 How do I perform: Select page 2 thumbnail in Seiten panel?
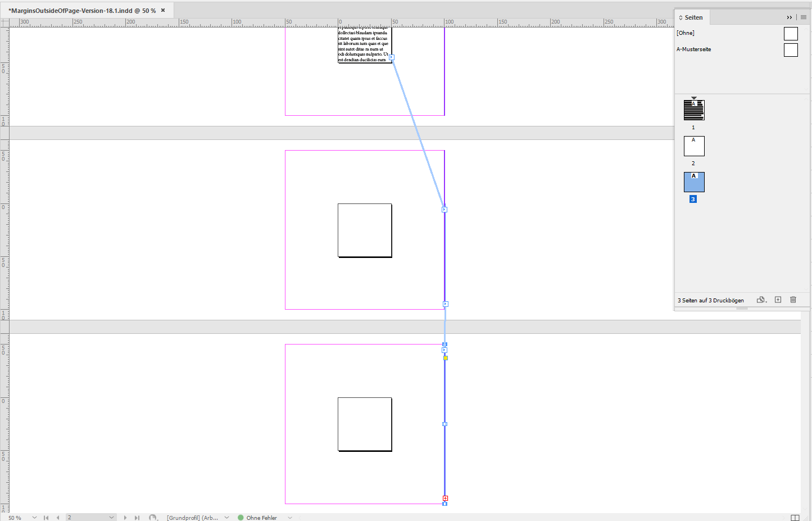point(693,146)
